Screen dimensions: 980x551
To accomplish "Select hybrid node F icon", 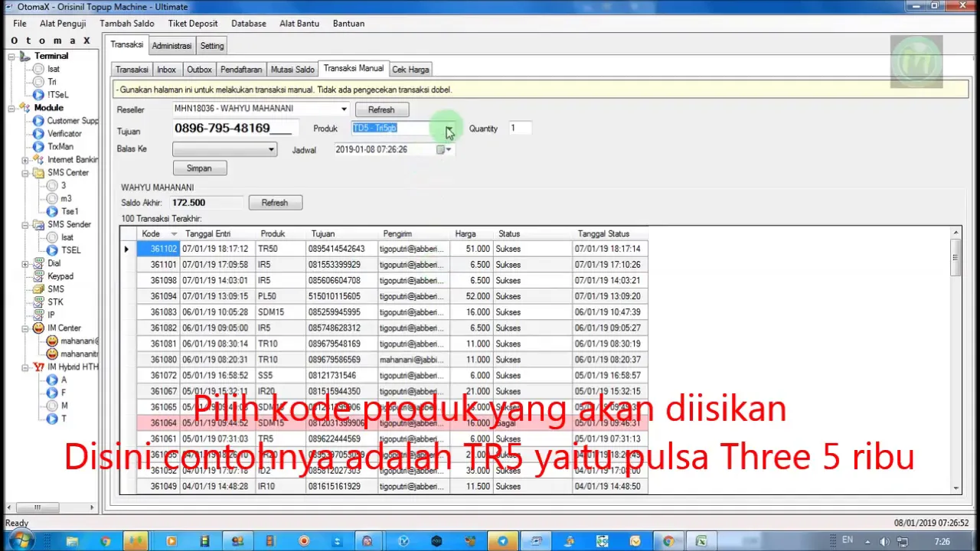I will click(52, 393).
